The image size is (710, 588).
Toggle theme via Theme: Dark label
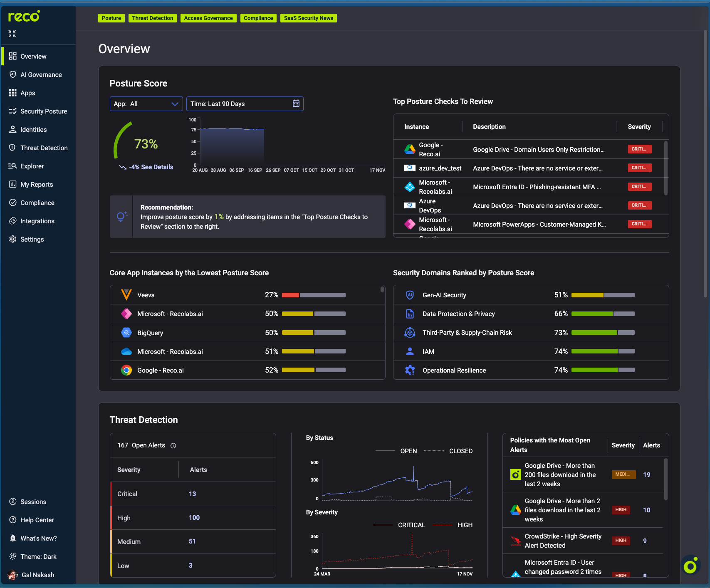(x=38, y=556)
